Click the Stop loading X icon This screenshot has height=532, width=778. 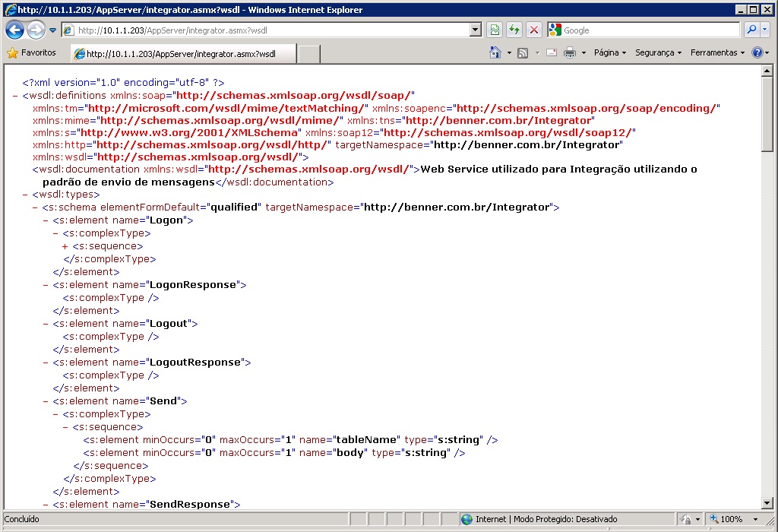534,30
